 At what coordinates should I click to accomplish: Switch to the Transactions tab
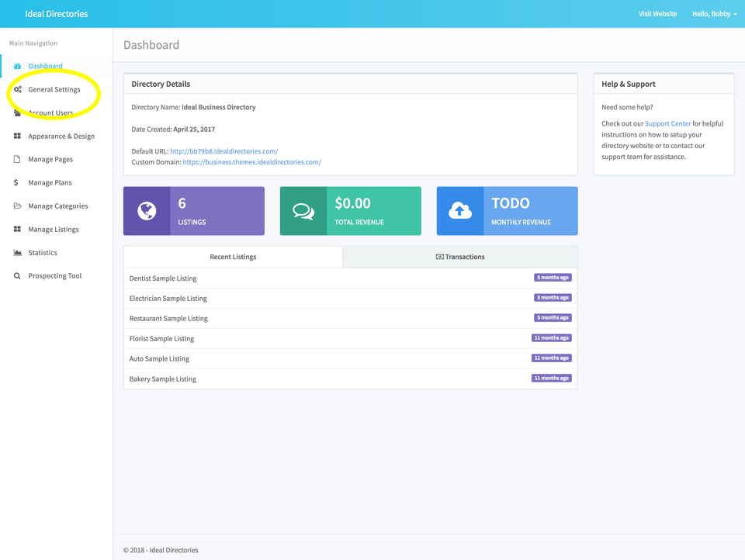(460, 257)
